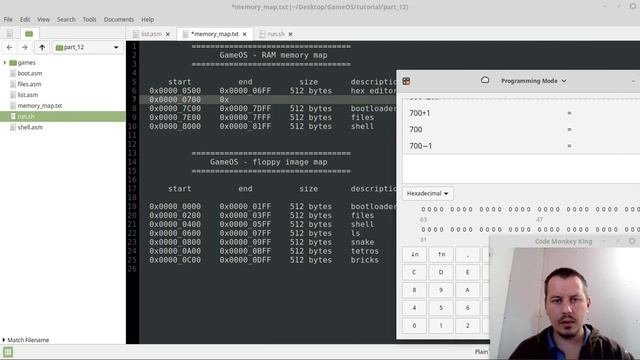Viewport: 640px width, 360px height.
Task: Open shell.asm from file browser
Action: click(30, 127)
